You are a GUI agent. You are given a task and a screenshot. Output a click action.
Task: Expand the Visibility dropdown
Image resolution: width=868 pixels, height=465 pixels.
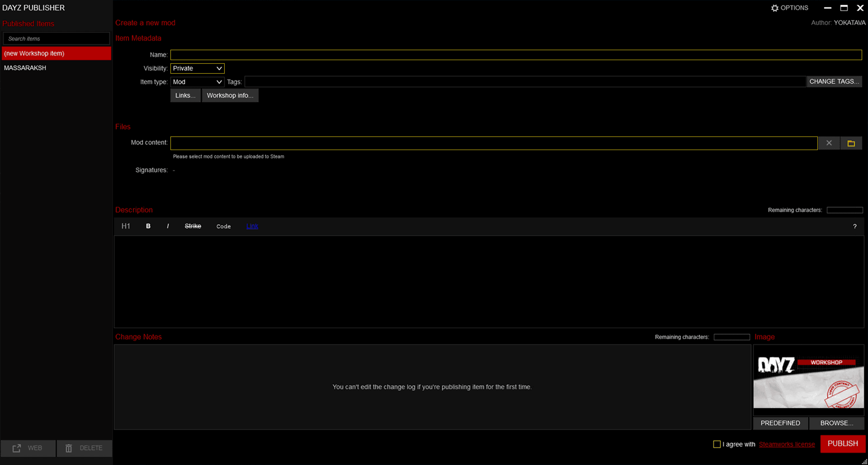tap(197, 68)
